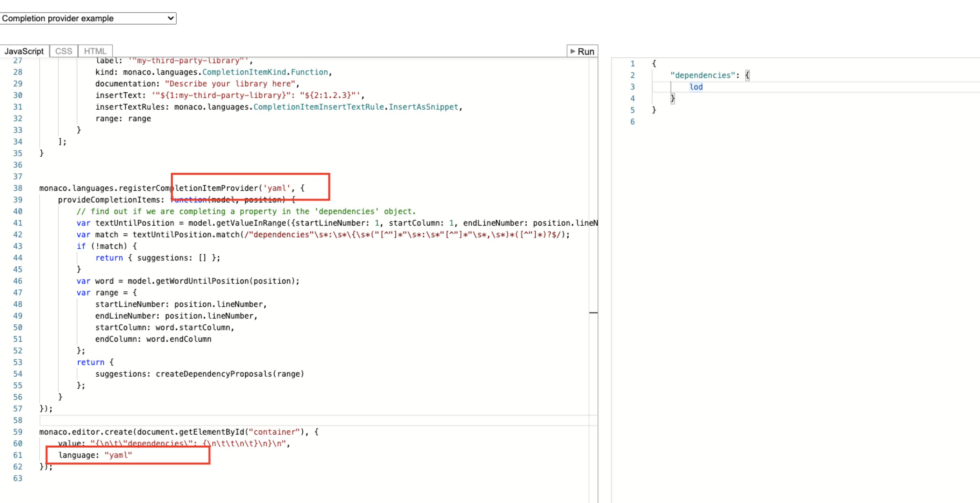Click line number 38 in the gutter
This screenshot has height=503, width=980.
(x=18, y=188)
